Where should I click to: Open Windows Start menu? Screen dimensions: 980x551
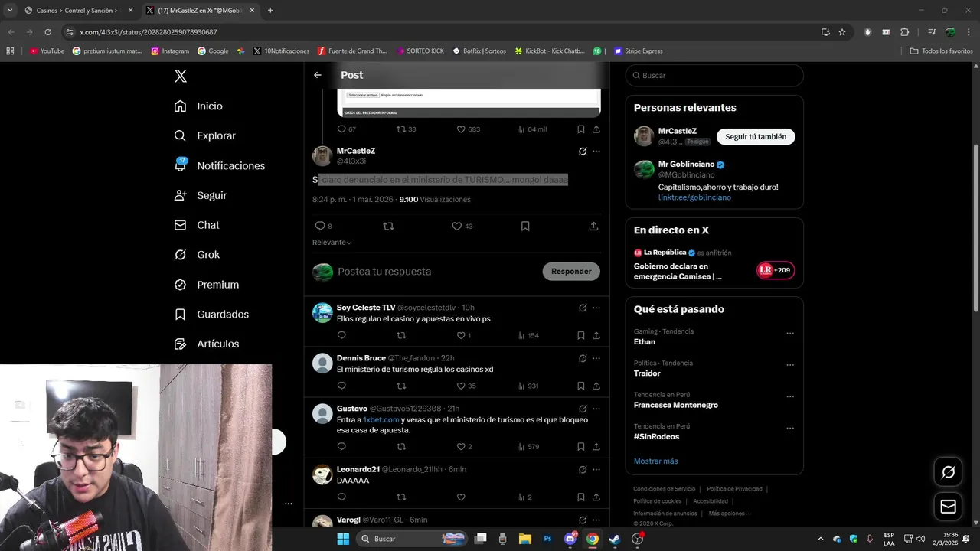click(x=343, y=539)
